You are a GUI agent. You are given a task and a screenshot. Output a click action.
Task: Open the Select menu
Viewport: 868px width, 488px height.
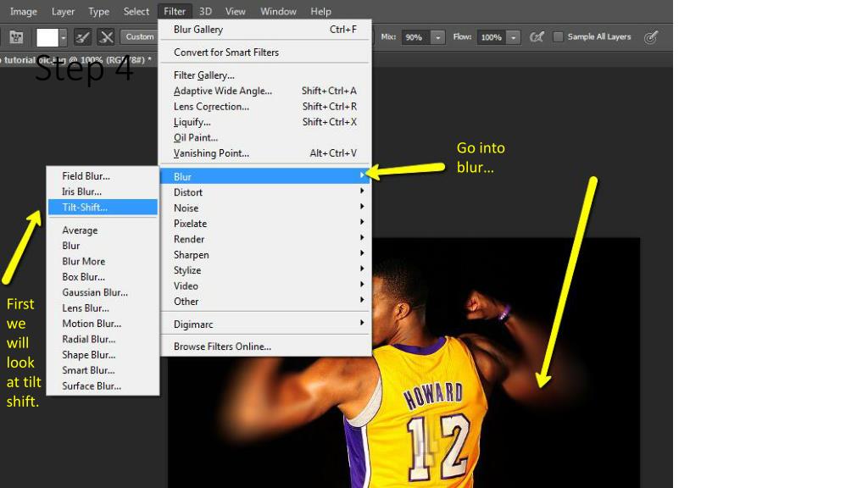point(136,11)
